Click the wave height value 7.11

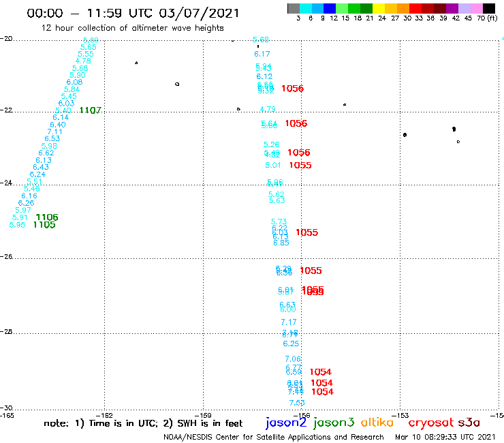point(54,132)
